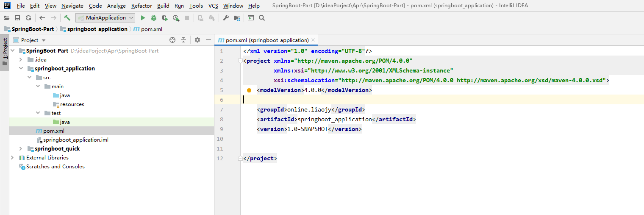The width and height of the screenshot is (644, 215).
Task: Click the Open folder toolbar icon
Action: point(6,18)
